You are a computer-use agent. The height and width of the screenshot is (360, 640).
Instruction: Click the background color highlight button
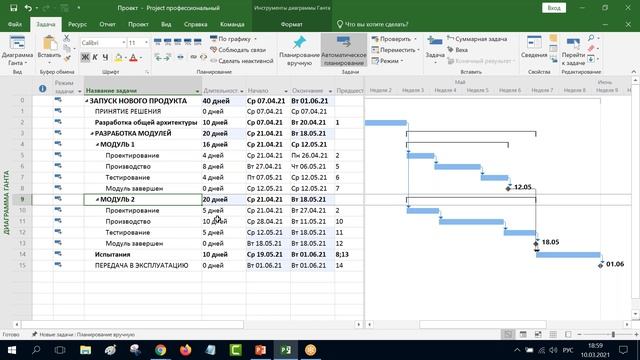click(x=118, y=58)
